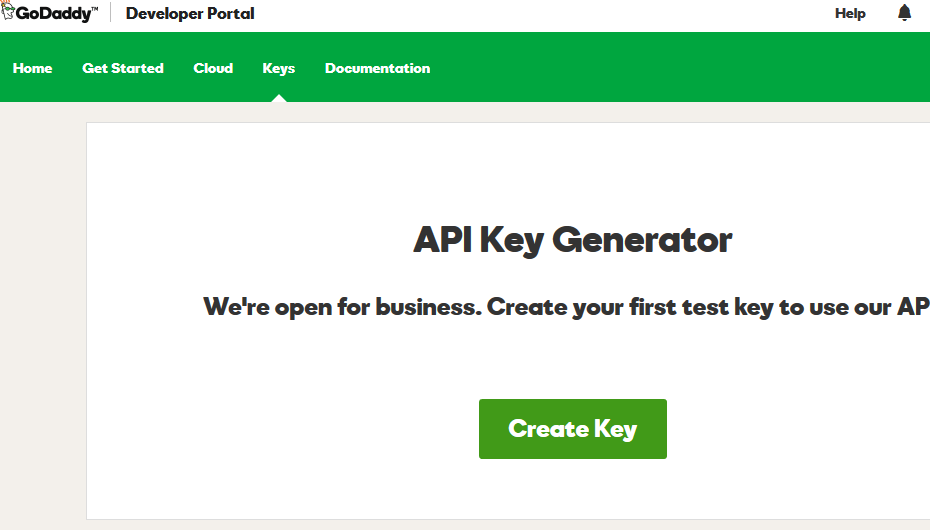Open the Help link
The width and height of the screenshot is (930, 530).
[x=850, y=14]
